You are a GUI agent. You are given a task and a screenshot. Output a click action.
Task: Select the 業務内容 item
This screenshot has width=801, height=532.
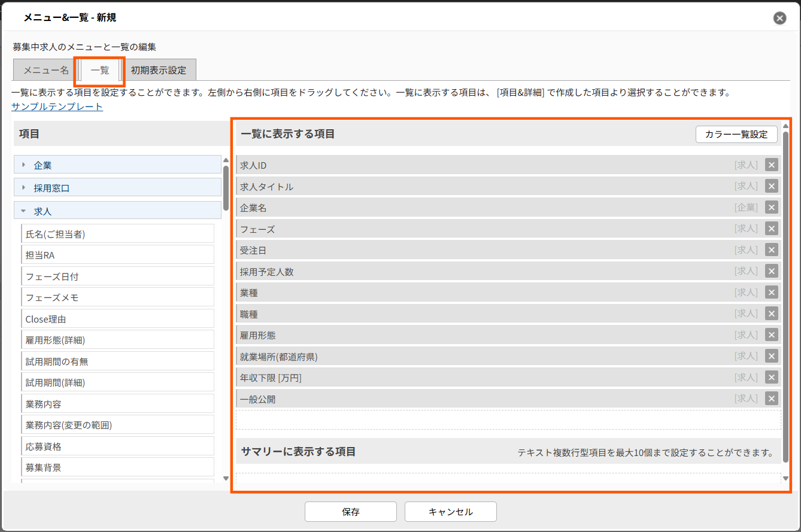pyautogui.click(x=117, y=404)
